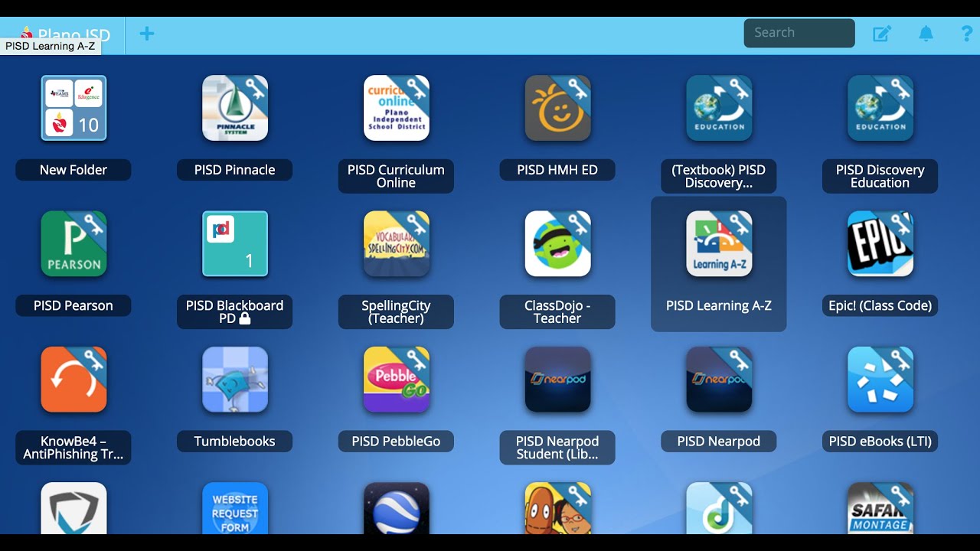The height and width of the screenshot is (551, 980).
Task: Launch the PISD Pearson app
Action: pyautogui.click(x=73, y=243)
